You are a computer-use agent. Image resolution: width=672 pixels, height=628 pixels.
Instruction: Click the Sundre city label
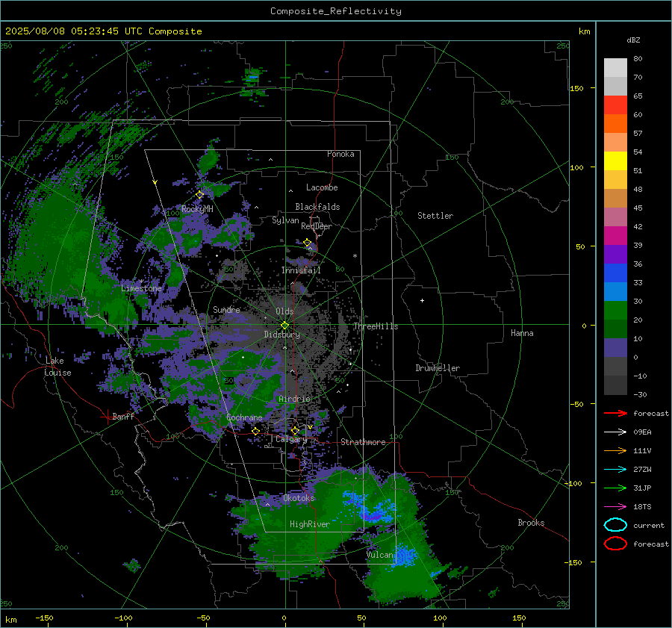point(226,309)
